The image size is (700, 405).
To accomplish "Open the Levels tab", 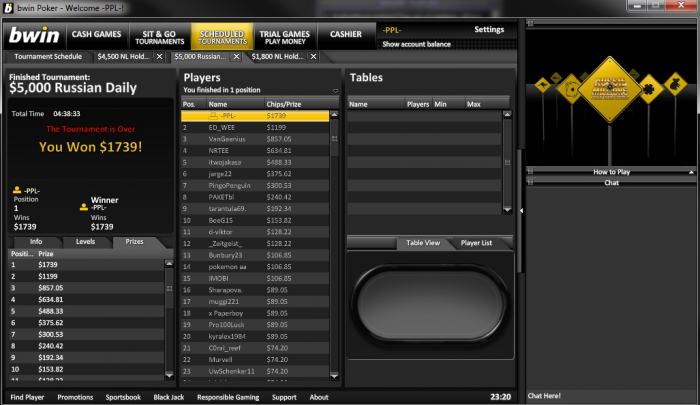I will [x=85, y=242].
